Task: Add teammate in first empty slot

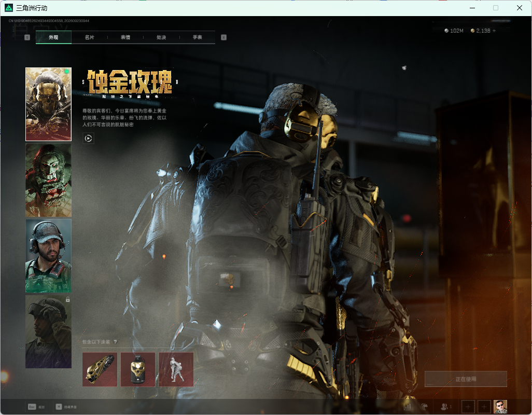Action: coord(468,407)
